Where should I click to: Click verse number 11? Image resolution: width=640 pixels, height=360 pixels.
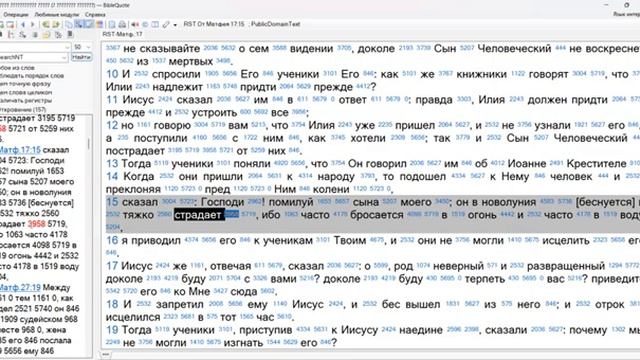tap(112, 100)
